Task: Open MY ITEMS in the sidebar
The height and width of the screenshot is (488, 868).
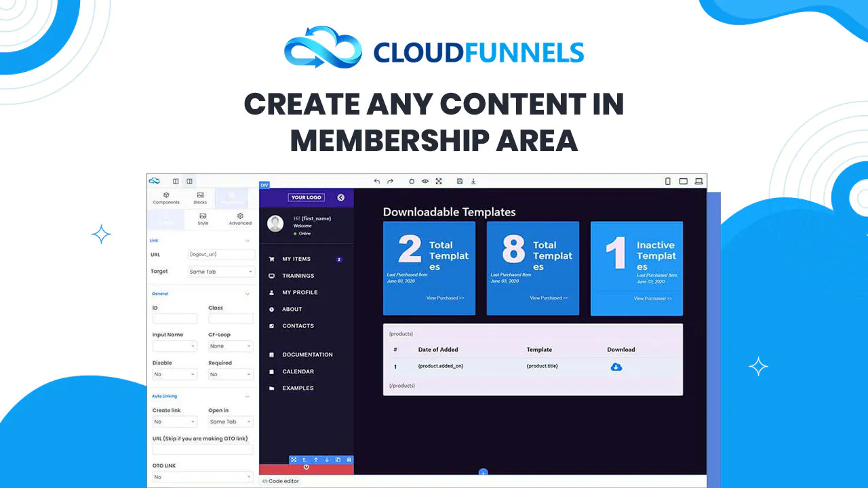Action: point(296,259)
